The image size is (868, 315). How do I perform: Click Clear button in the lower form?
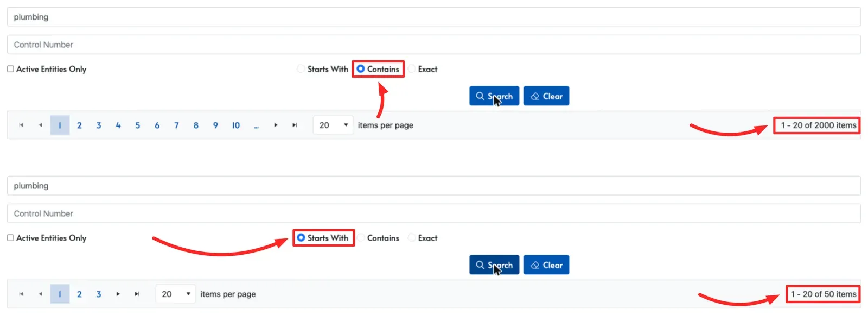click(546, 265)
